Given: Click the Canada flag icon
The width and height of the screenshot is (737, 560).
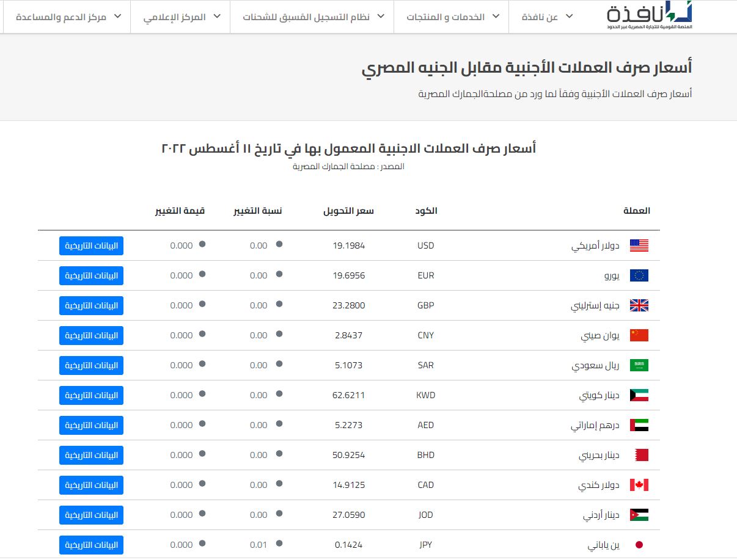Looking at the screenshot, I should pos(639,485).
